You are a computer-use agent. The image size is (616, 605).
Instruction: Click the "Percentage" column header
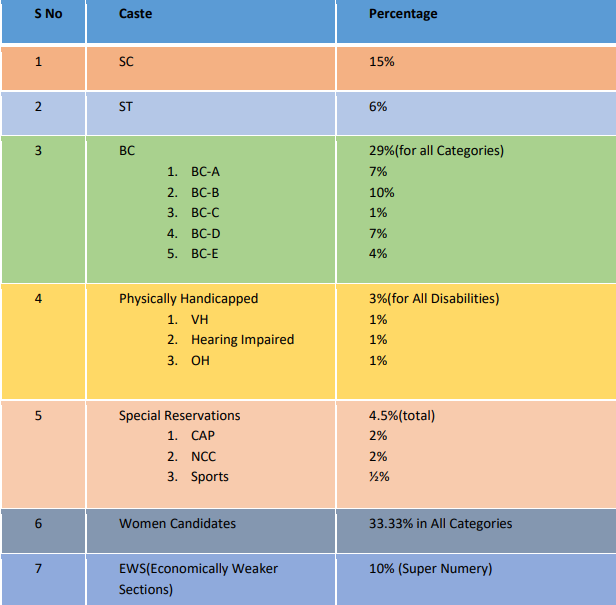(x=403, y=14)
